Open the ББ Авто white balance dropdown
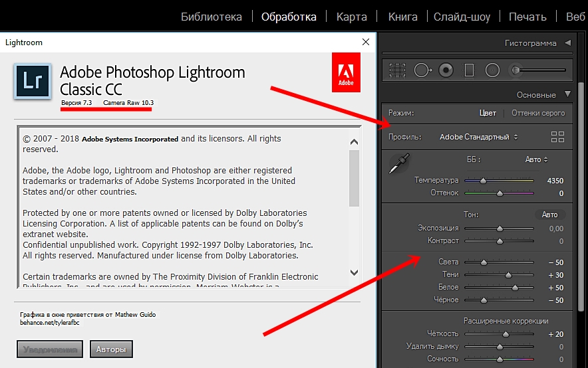The height and width of the screenshot is (368, 588). [536, 159]
